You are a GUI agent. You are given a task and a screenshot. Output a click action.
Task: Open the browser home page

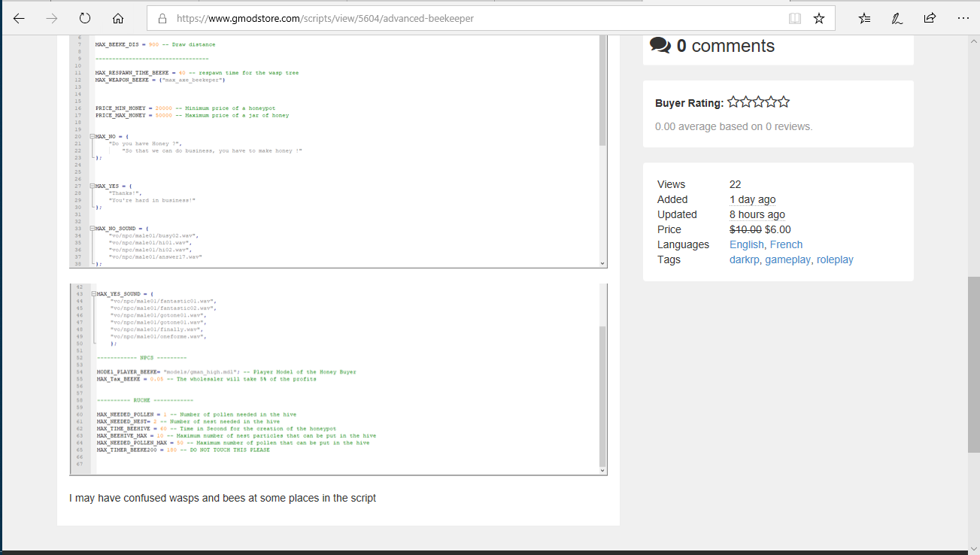coord(118,19)
